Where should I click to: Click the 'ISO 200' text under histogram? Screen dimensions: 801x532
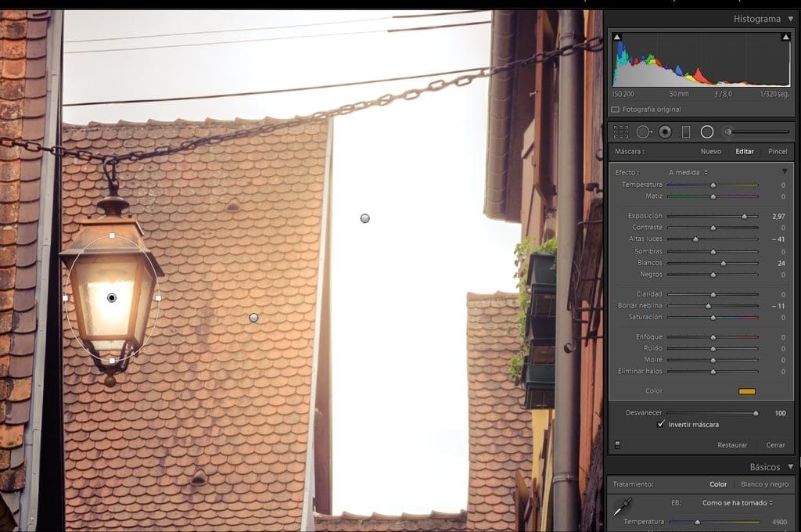tap(623, 94)
